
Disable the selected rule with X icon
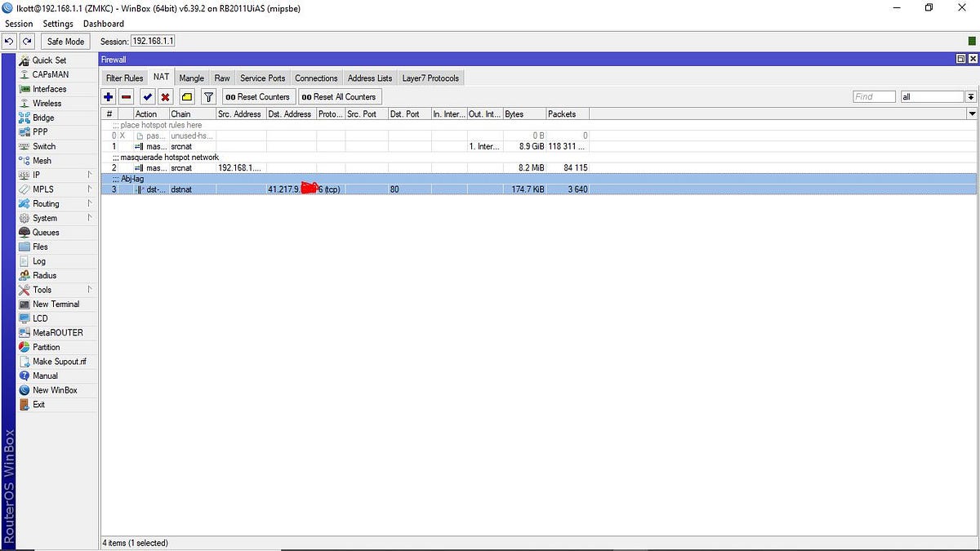coord(165,96)
